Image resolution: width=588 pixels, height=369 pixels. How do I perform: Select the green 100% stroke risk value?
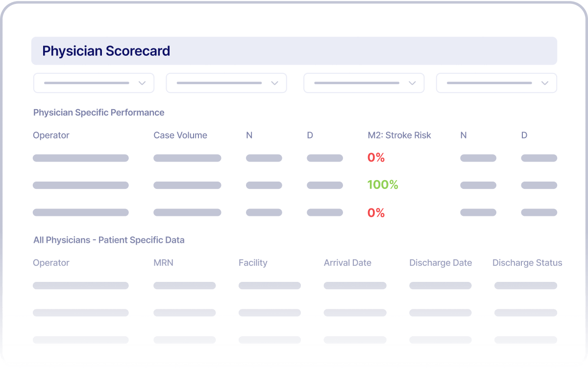(383, 185)
